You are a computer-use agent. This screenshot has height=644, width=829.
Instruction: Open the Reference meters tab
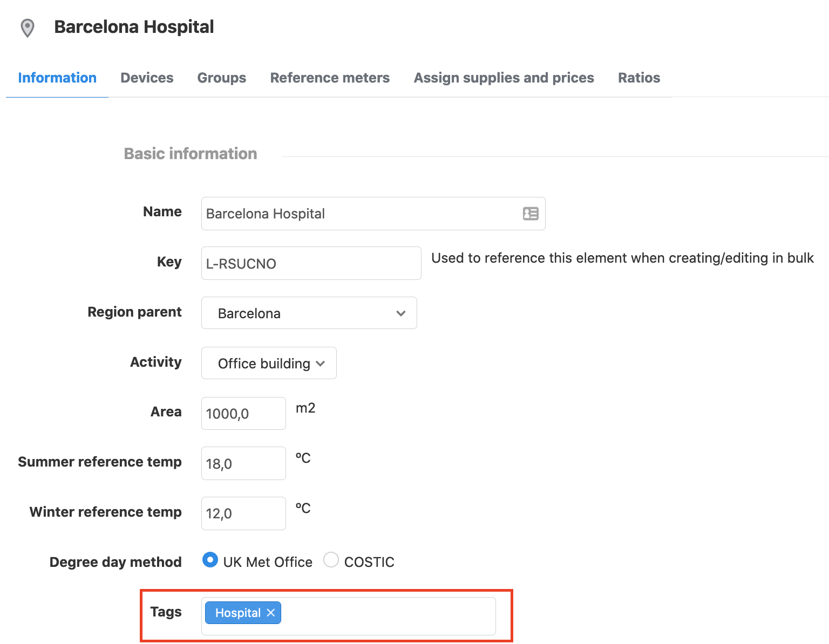coord(330,78)
